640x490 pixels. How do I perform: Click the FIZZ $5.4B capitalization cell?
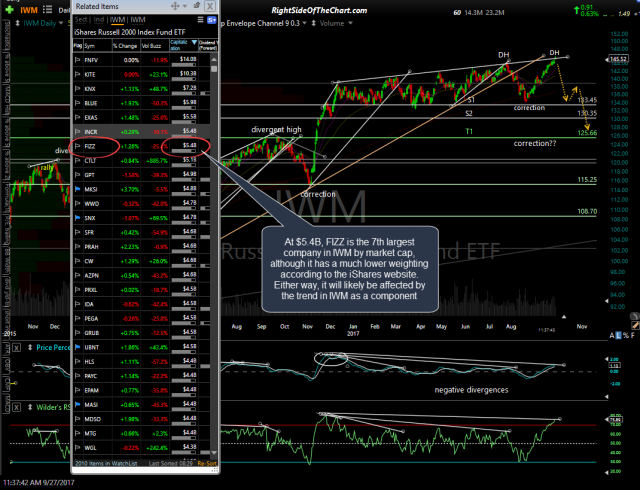point(184,146)
